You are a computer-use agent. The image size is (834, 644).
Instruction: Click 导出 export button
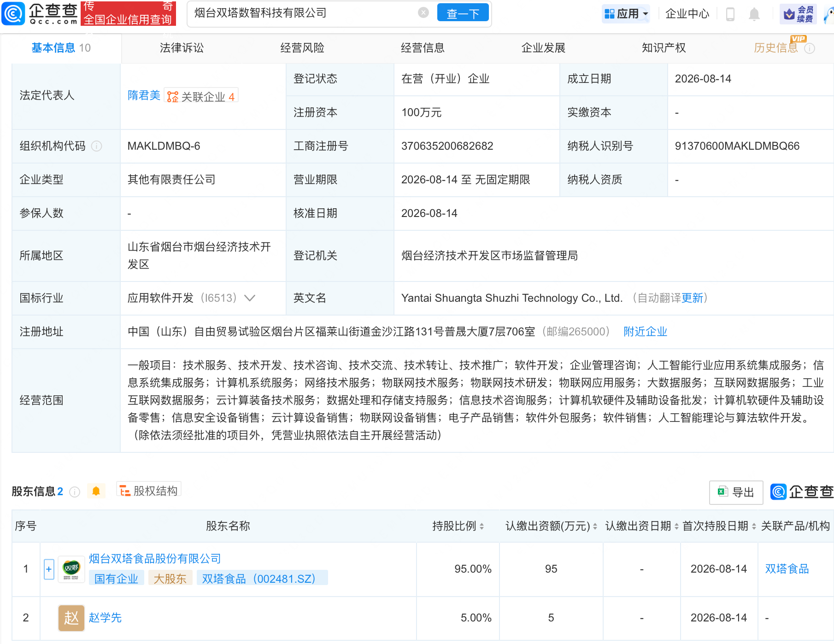click(x=736, y=492)
